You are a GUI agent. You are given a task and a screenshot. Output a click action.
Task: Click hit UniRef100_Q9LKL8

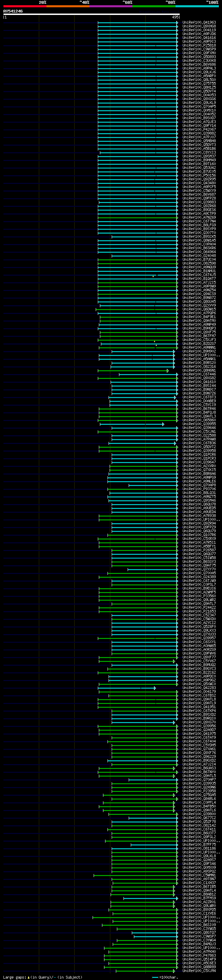[199, 856]
